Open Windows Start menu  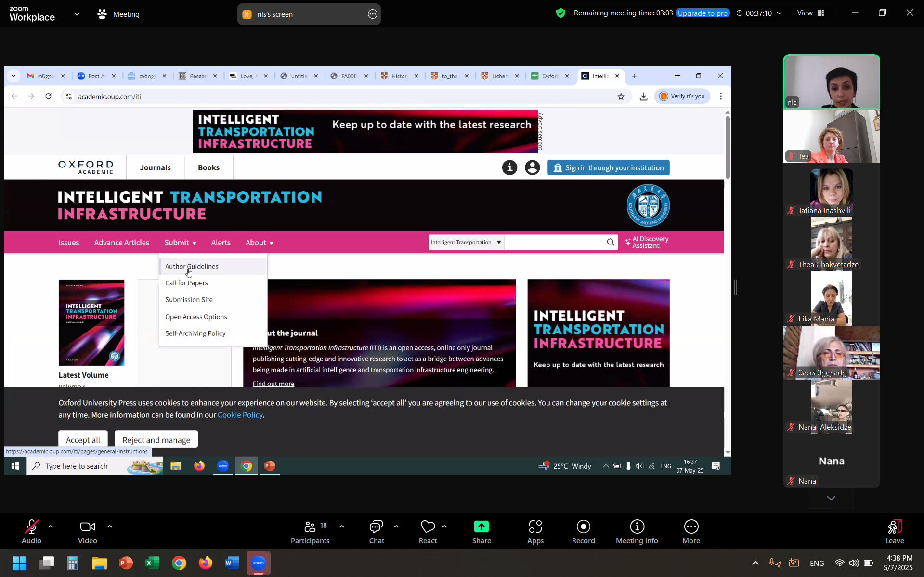(19, 563)
